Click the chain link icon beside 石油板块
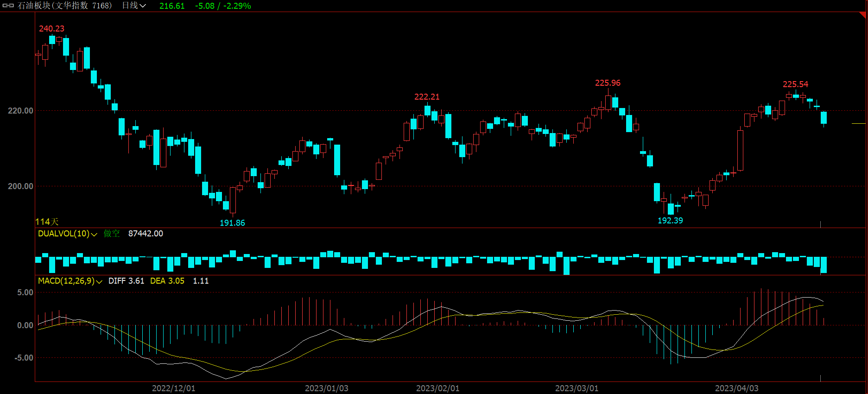 point(8,6)
